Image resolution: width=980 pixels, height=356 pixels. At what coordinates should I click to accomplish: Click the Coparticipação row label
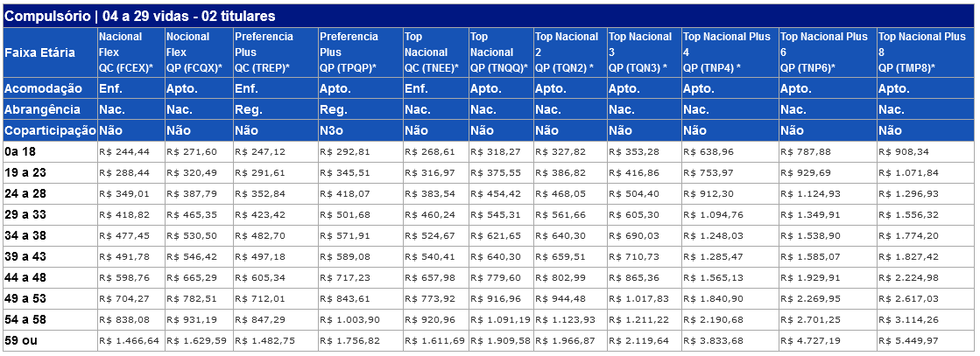point(50,130)
